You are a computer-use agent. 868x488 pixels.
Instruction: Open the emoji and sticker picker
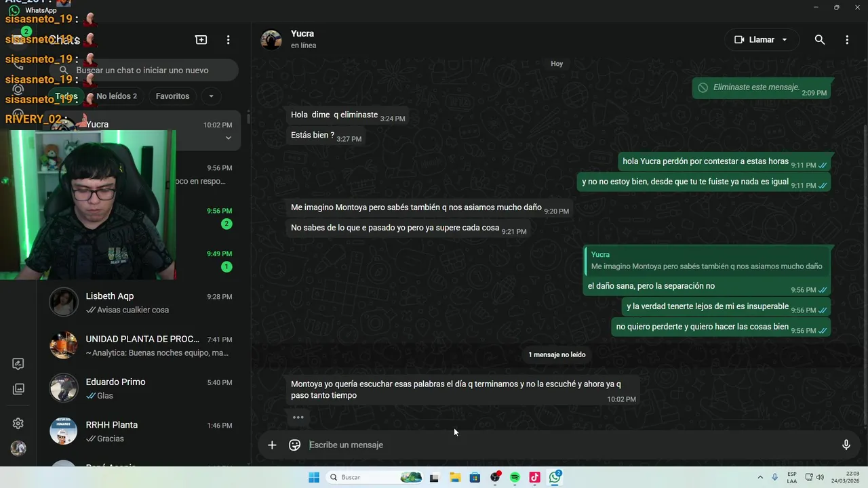295,445
